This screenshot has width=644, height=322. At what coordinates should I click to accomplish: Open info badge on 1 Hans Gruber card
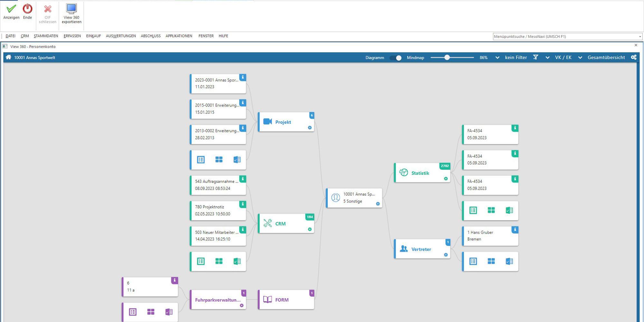pyautogui.click(x=515, y=230)
